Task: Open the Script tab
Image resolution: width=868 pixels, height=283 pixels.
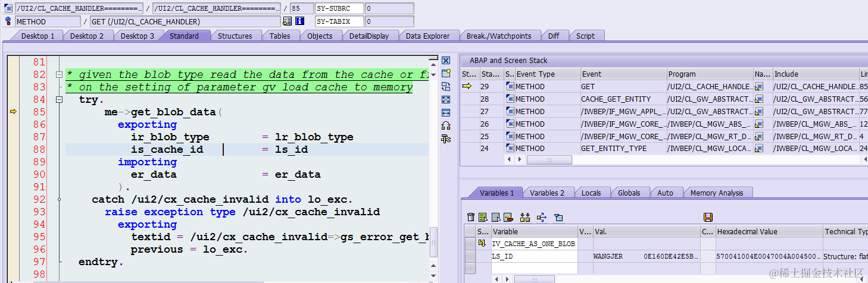Action: click(x=585, y=36)
